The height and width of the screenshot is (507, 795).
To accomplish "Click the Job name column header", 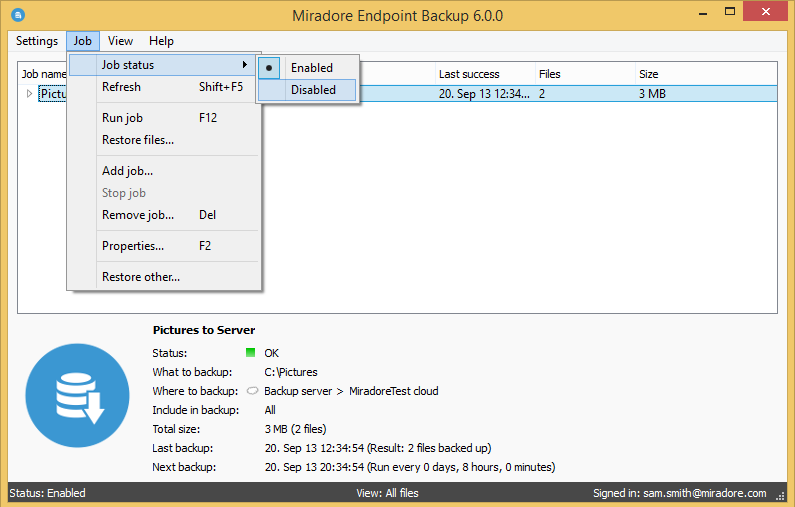I will click(x=43, y=74).
